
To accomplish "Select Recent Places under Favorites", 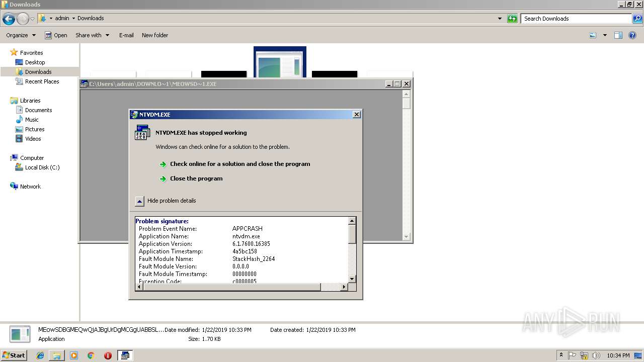I will pos(42,81).
